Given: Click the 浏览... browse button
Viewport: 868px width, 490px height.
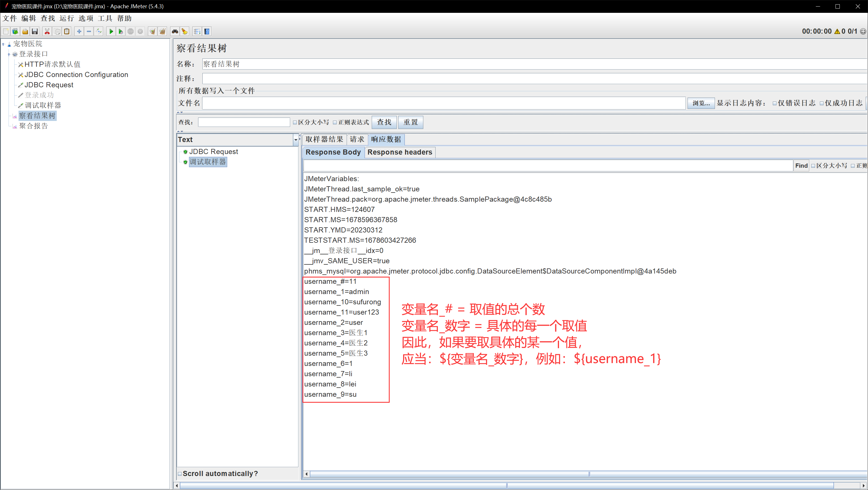Looking at the screenshot, I should click(701, 103).
